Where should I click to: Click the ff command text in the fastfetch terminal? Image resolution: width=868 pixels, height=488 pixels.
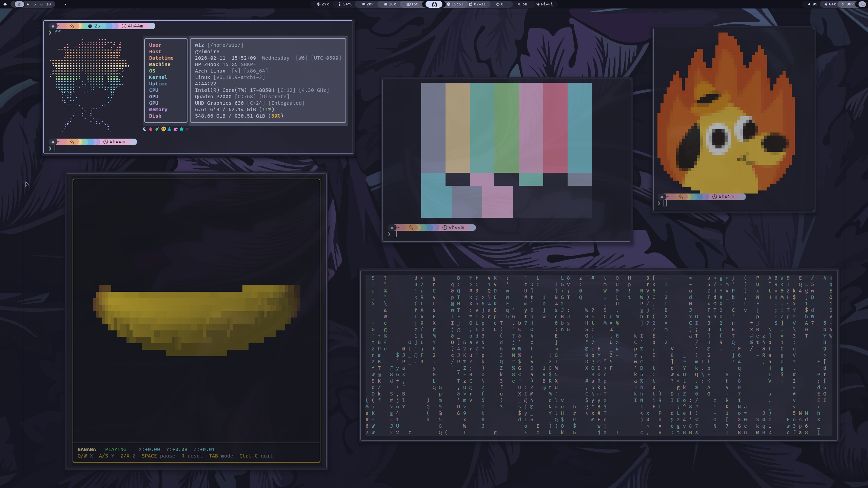click(x=58, y=32)
